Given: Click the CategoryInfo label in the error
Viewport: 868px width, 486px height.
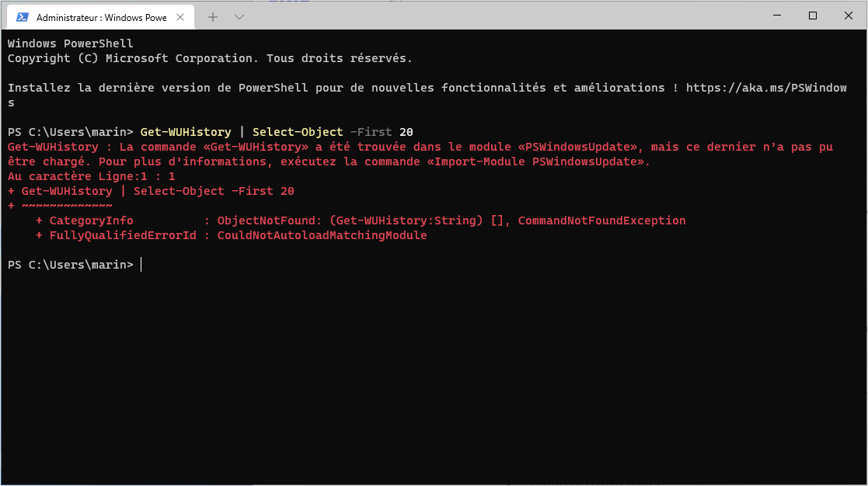Looking at the screenshot, I should pos(92,220).
